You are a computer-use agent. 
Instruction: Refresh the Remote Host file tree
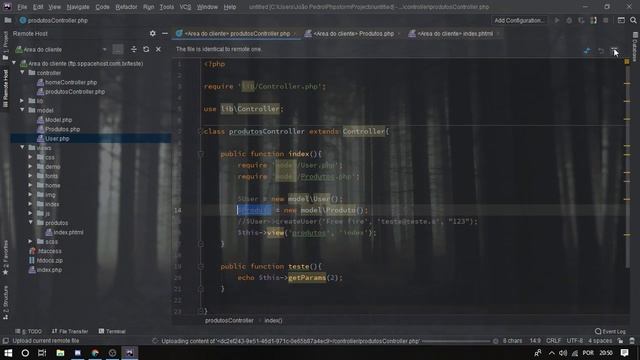click(x=146, y=49)
